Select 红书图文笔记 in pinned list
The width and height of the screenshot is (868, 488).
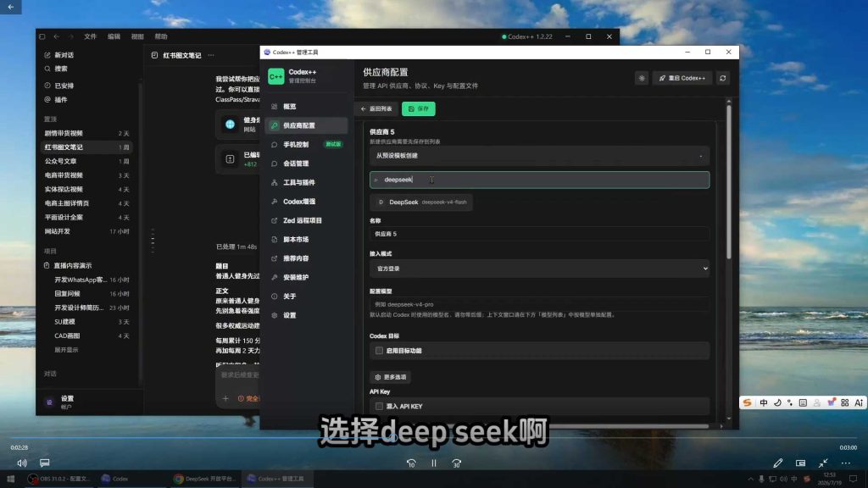[87, 147]
